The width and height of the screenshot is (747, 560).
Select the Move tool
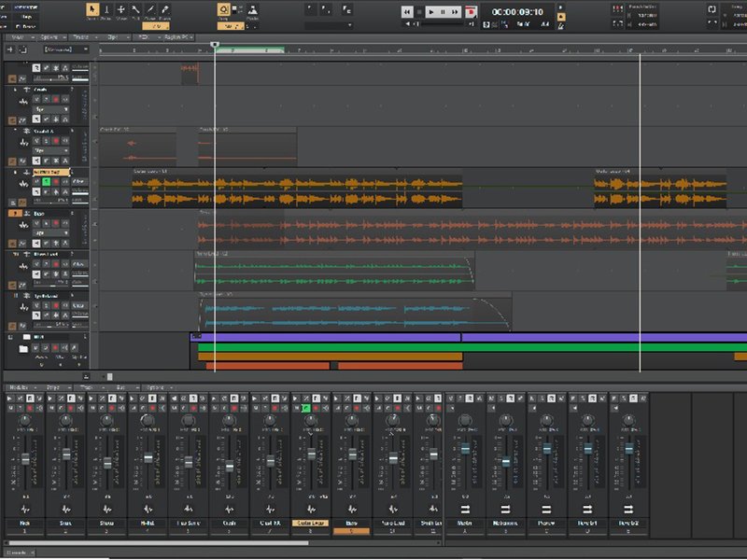[120, 10]
